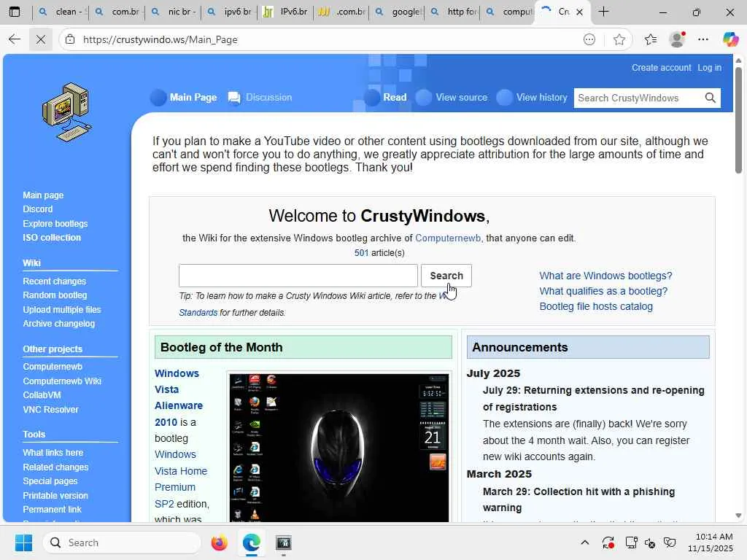Add page to favorites star icon
Image resolution: width=747 pixels, height=560 pixels.
619,39
